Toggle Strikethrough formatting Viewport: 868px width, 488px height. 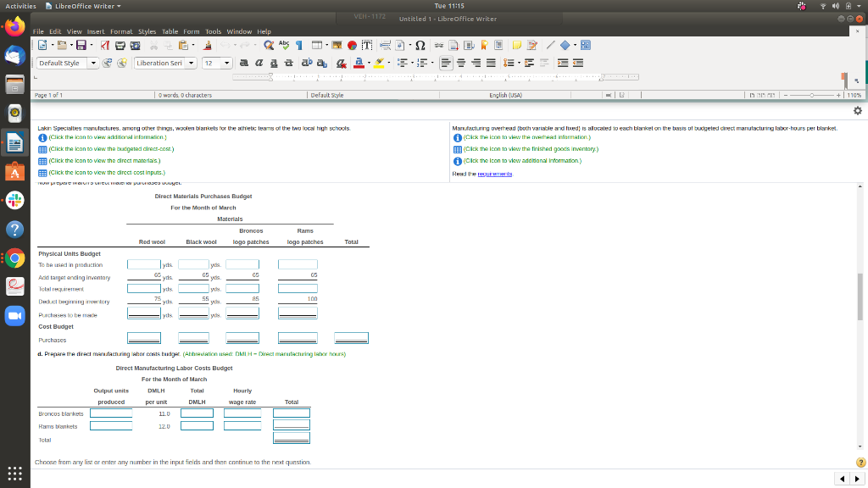tap(288, 63)
